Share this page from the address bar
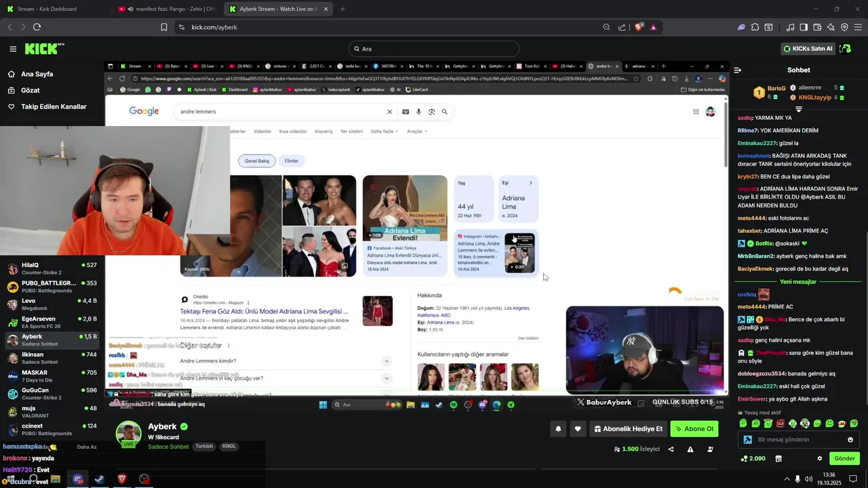Screen dimensions: 868x488 622,27
